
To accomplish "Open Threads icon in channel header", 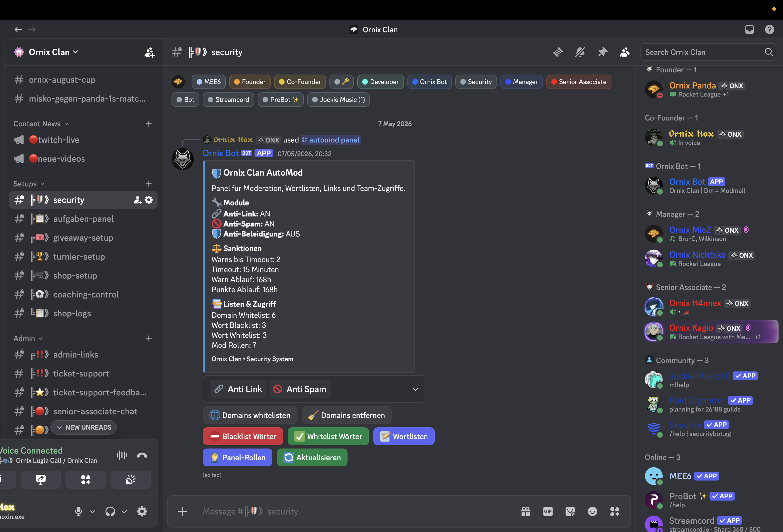I will pos(558,52).
